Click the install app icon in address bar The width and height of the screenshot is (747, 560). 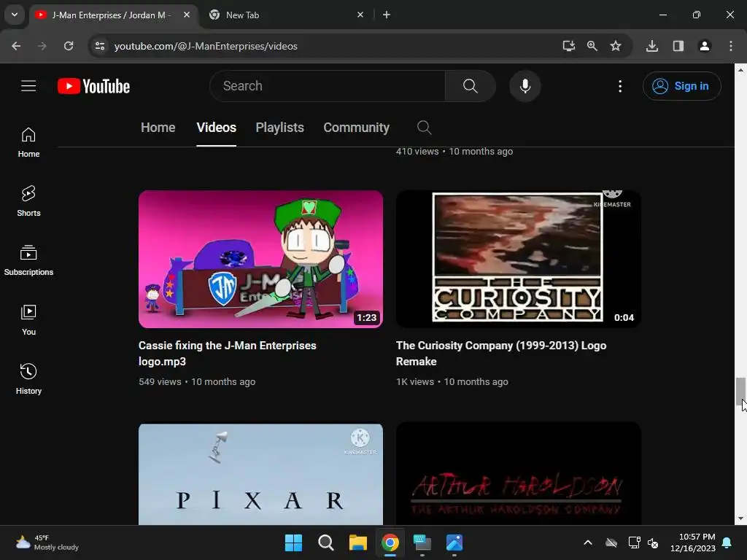(x=569, y=46)
